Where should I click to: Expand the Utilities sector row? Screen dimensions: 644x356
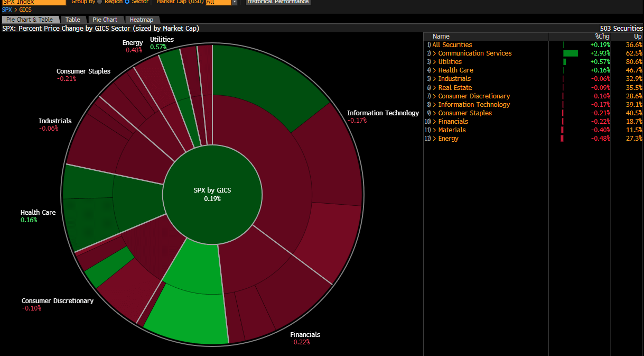(433, 61)
